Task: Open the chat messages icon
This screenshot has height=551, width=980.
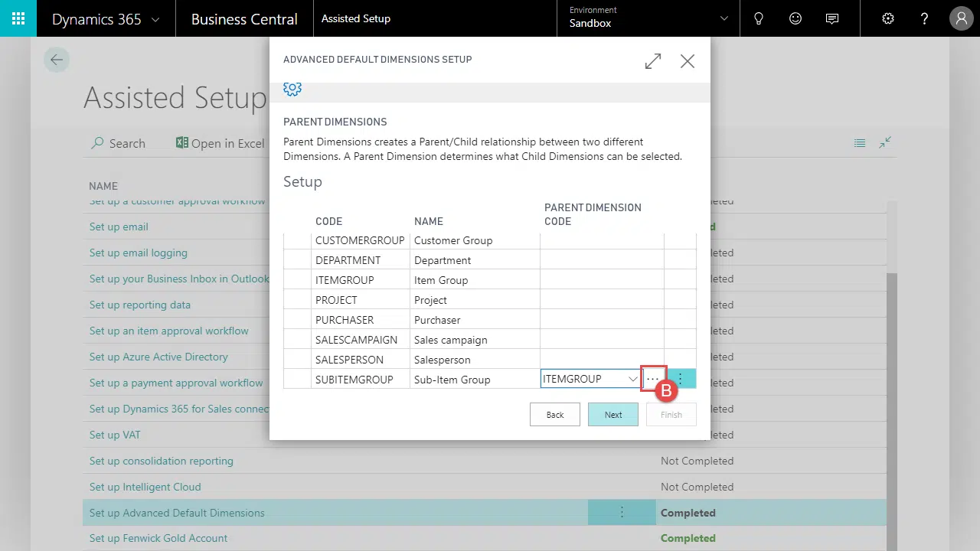Action: [x=832, y=18]
